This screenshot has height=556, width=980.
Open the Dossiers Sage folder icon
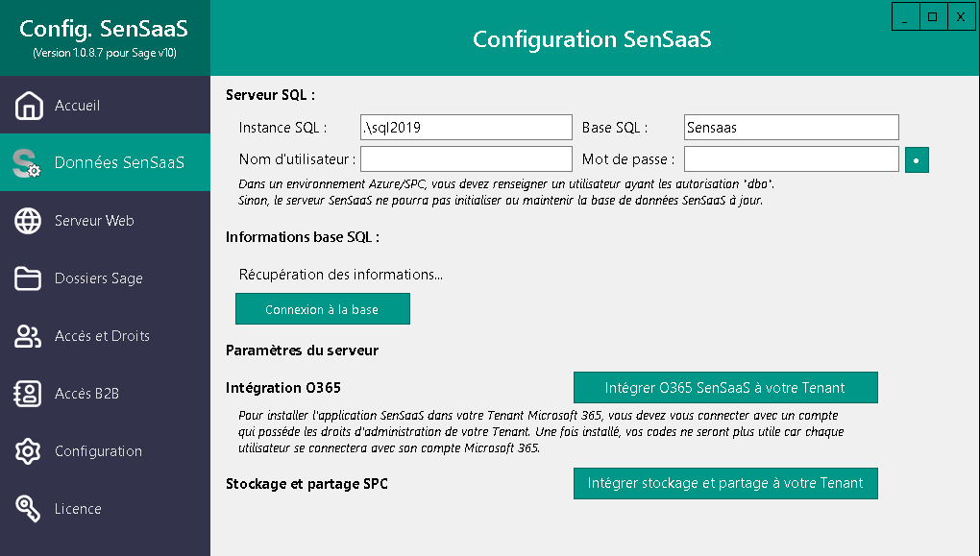point(28,278)
